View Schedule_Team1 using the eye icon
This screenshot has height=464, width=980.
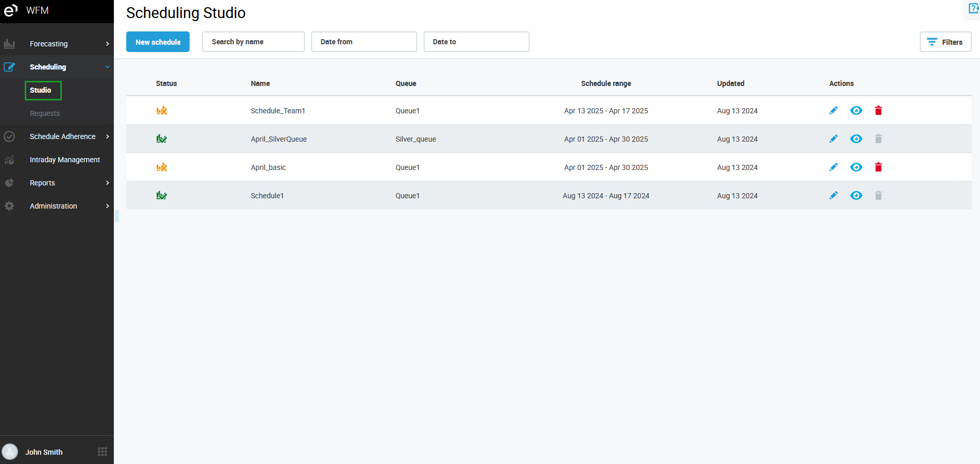pyautogui.click(x=856, y=111)
